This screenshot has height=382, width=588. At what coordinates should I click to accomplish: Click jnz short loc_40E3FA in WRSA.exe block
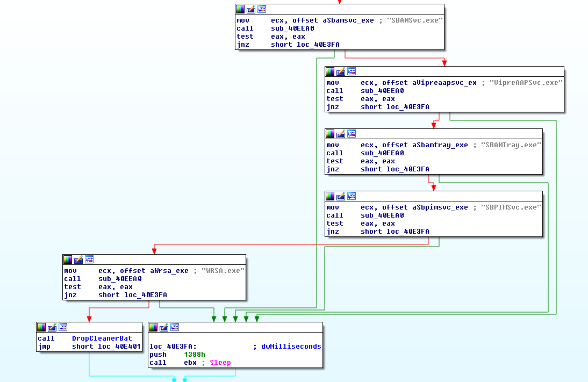(116, 294)
